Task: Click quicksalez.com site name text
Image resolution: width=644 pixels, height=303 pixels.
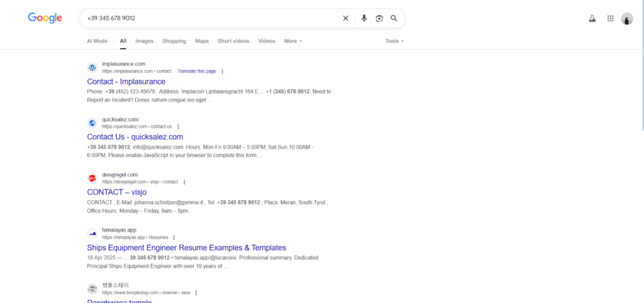Action: (x=120, y=119)
